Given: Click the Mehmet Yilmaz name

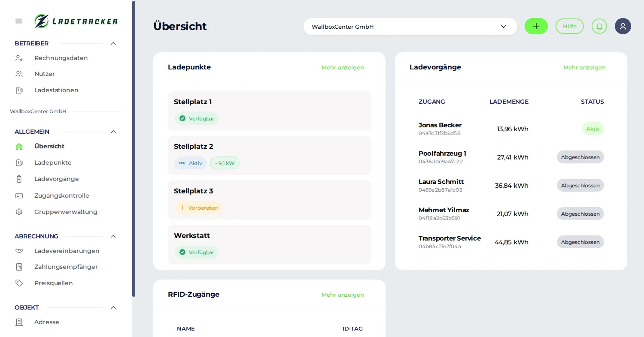Looking at the screenshot, I should click(444, 210).
